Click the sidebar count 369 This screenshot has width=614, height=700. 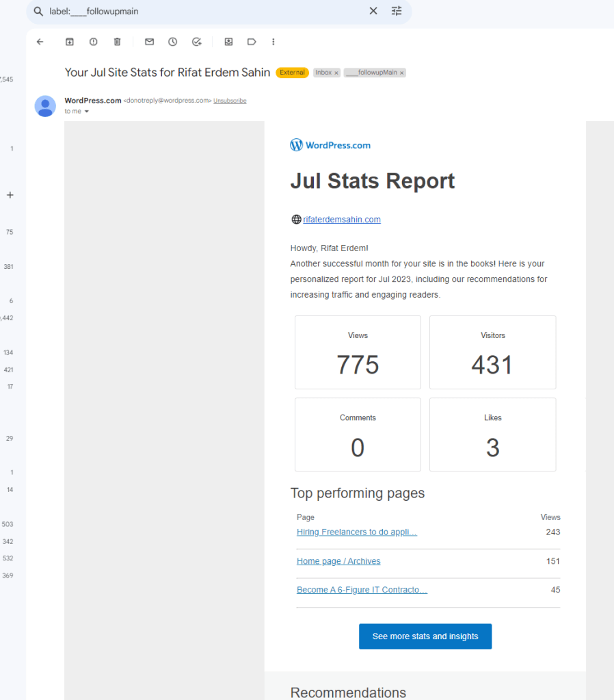click(8, 575)
